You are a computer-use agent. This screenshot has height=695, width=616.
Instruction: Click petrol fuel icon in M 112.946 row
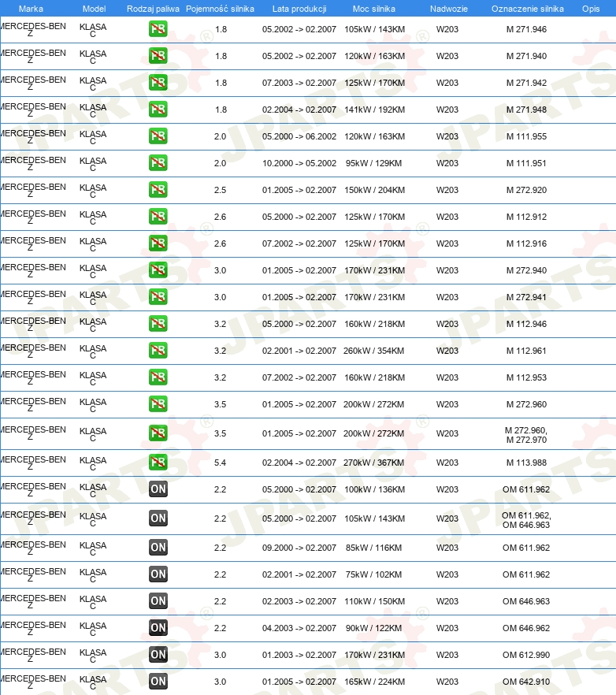158,324
